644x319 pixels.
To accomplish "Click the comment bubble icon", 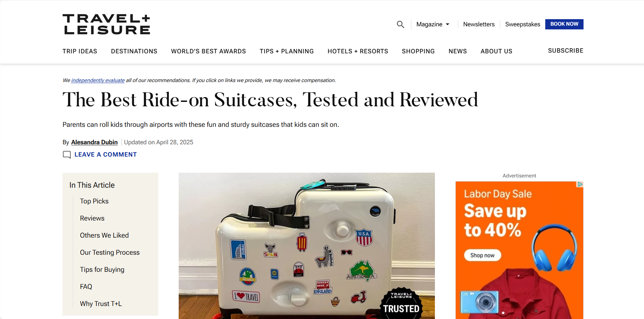I will (x=67, y=155).
